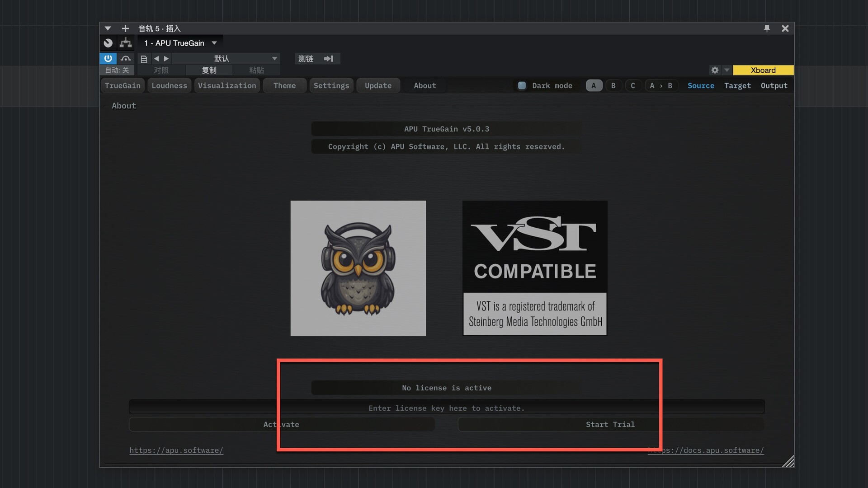Open the top-left window menu triangle
The height and width of the screenshot is (488, 868).
tap(108, 28)
